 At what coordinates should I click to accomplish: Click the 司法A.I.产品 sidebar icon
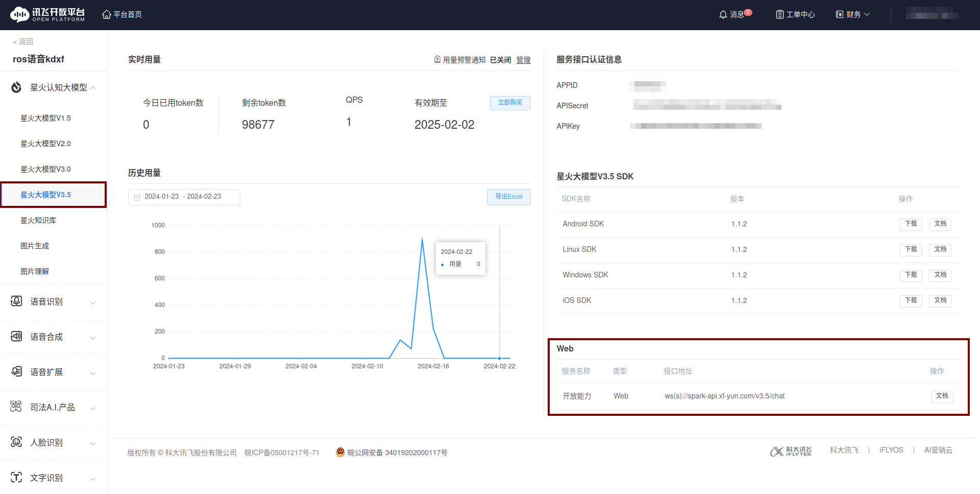point(16,407)
